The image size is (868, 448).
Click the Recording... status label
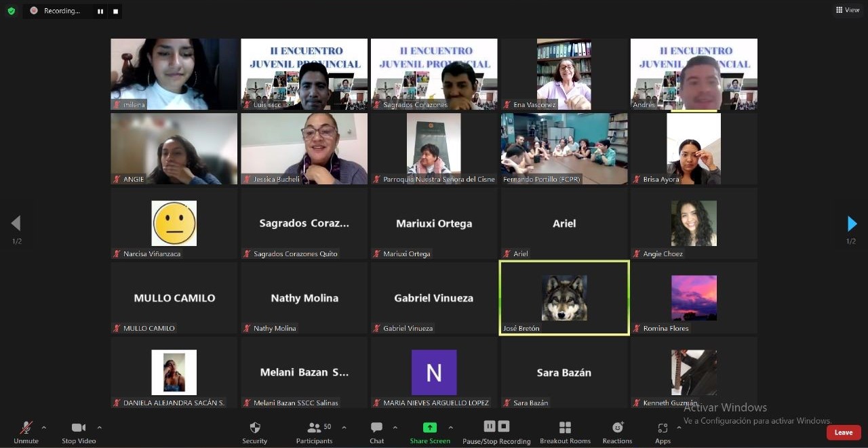(62, 11)
